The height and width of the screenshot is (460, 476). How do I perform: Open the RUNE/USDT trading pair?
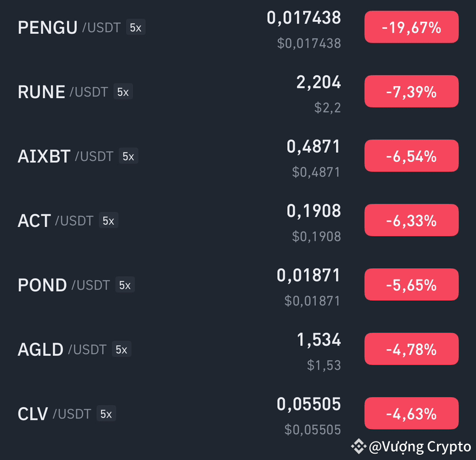coord(238,92)
